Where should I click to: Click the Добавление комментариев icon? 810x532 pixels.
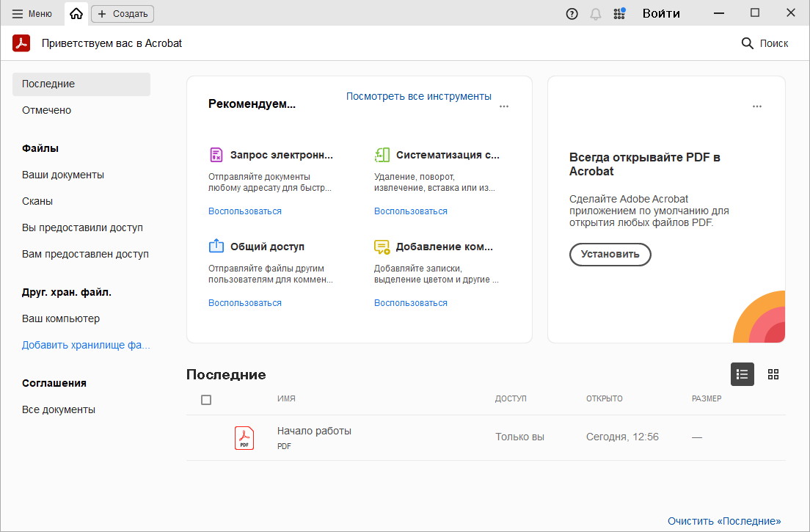click(x=382, y=247)
